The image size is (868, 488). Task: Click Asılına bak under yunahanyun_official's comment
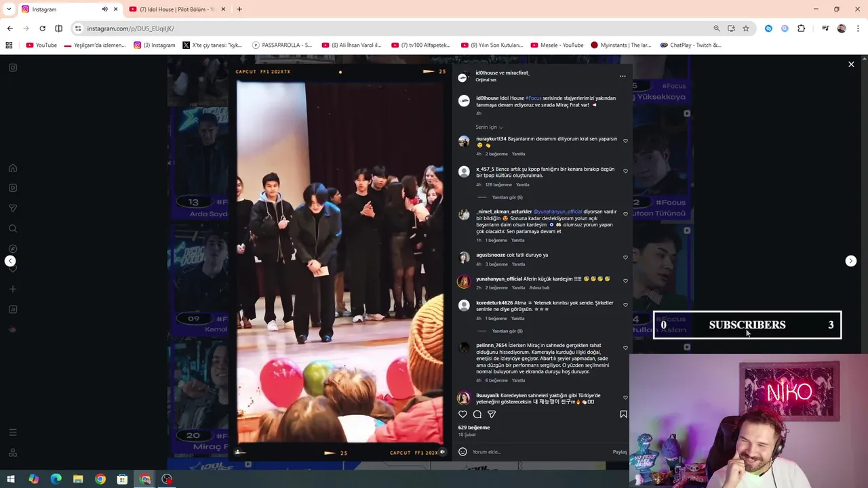[539, 287]
